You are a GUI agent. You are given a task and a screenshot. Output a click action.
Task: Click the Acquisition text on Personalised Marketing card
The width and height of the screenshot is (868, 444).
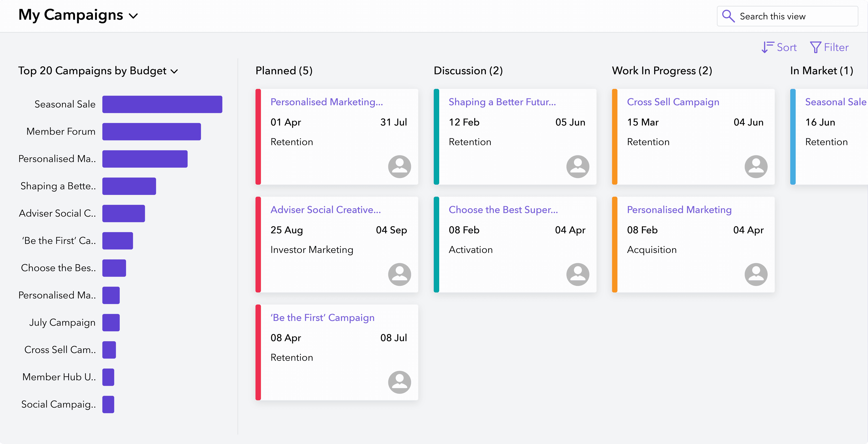(x=652, y=250)
